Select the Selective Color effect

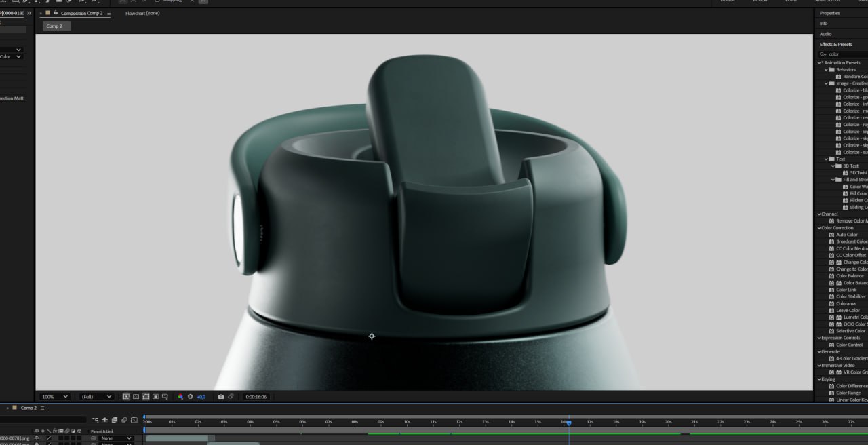(850, 331)
